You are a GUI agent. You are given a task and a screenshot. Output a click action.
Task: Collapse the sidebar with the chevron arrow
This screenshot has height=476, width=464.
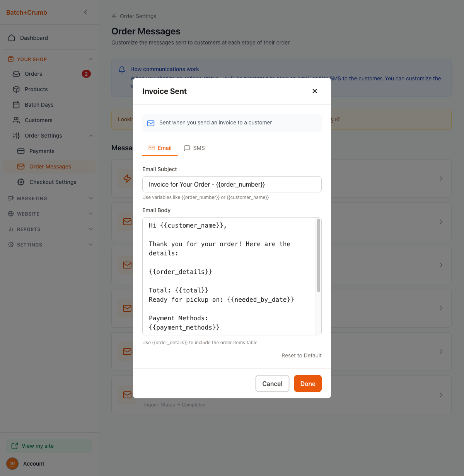tap(85, 12)
